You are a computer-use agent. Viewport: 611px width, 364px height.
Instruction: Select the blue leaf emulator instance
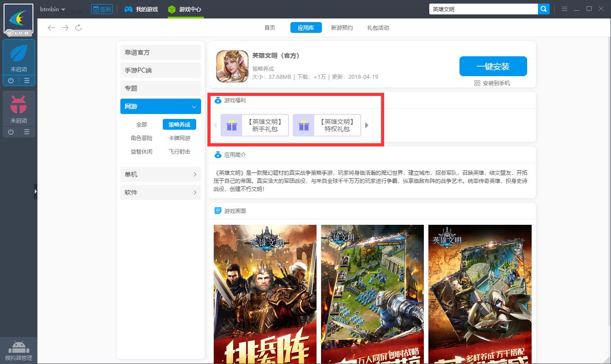(18, 58)
